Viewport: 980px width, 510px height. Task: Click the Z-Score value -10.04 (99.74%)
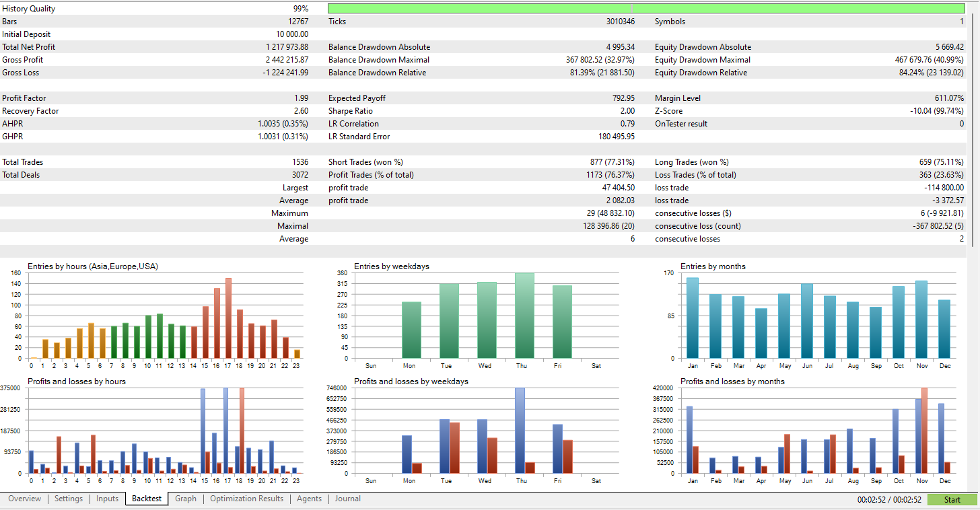click(x=937, y=111)
